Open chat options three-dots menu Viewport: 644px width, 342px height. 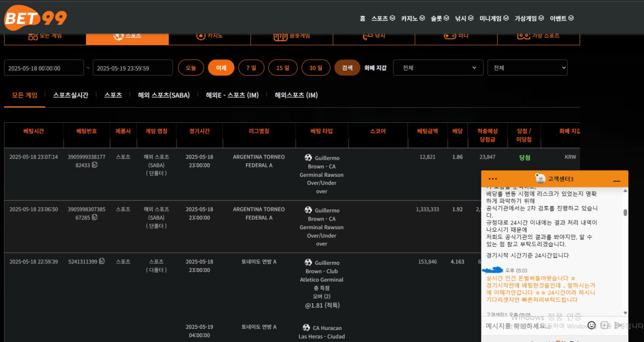(493, 179)
